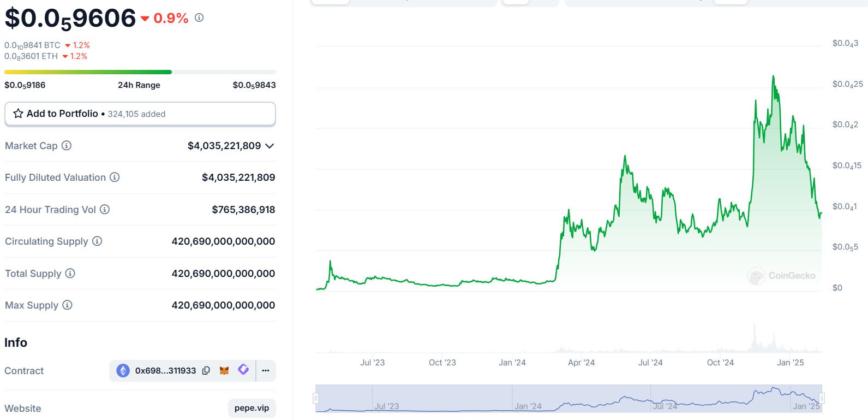
Task: Open the Total Supply info icon
Action: point(70,273)
